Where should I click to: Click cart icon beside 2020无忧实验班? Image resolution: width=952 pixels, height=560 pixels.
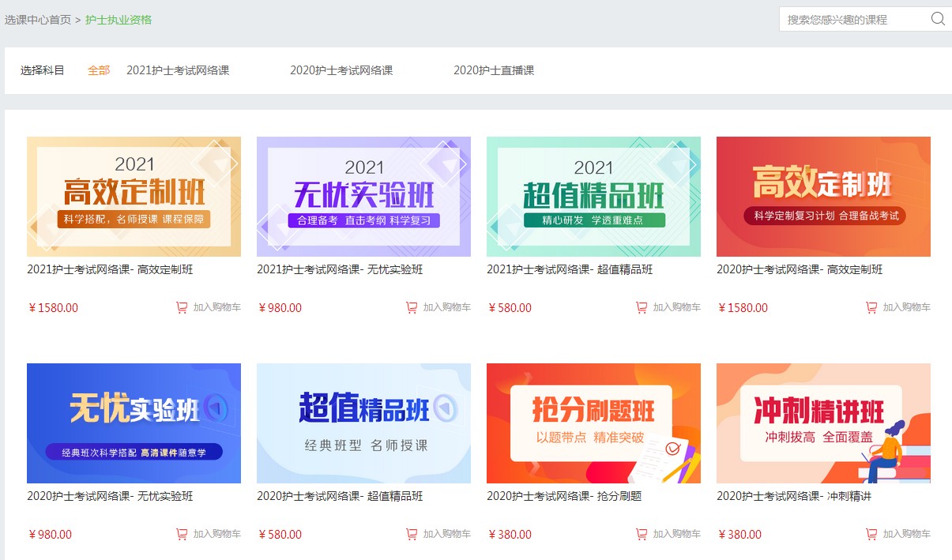[182, 534]
